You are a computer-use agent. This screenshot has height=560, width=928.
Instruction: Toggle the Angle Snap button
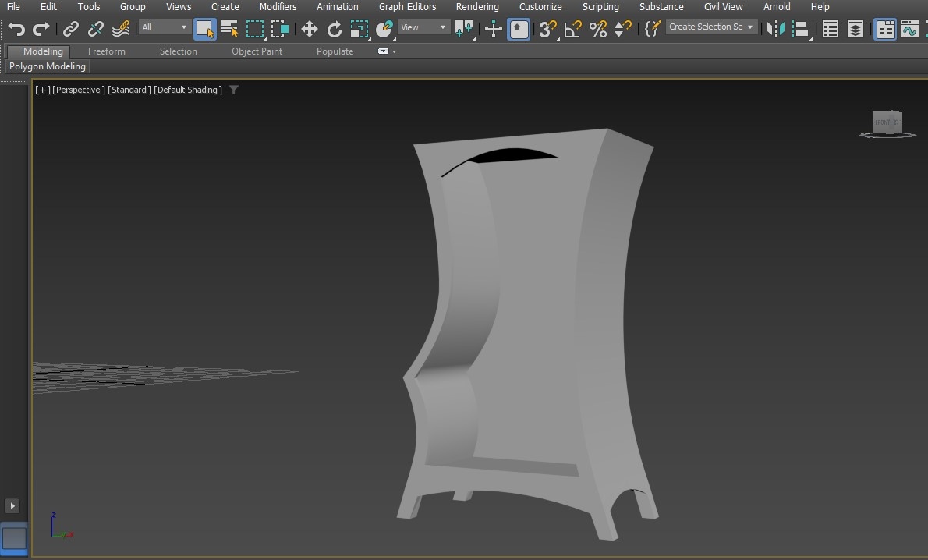(x=572, y=29)
